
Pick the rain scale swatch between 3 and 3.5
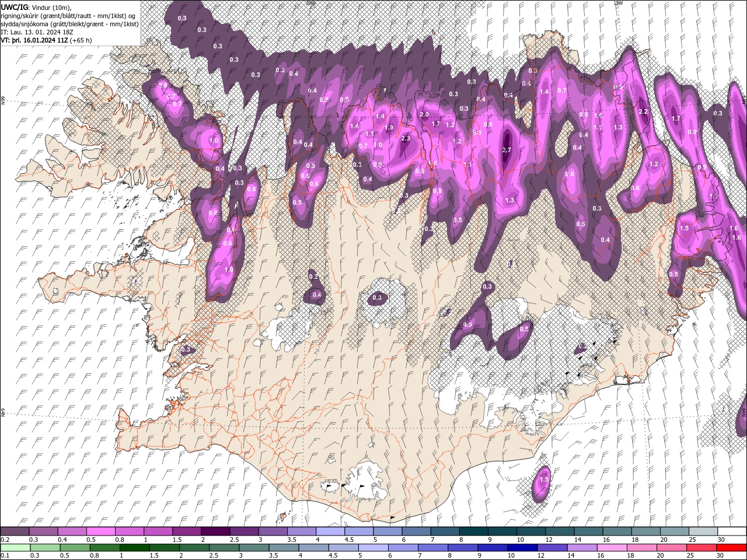[254, 548]
